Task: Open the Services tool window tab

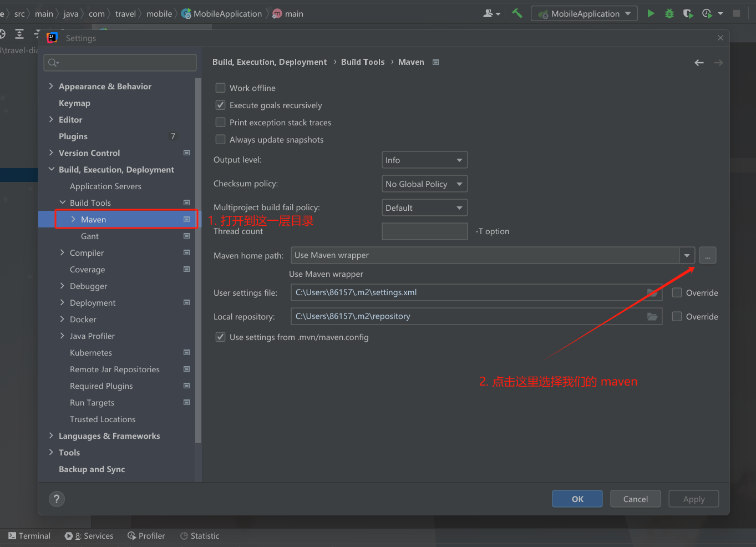Action: click(89, 536)
